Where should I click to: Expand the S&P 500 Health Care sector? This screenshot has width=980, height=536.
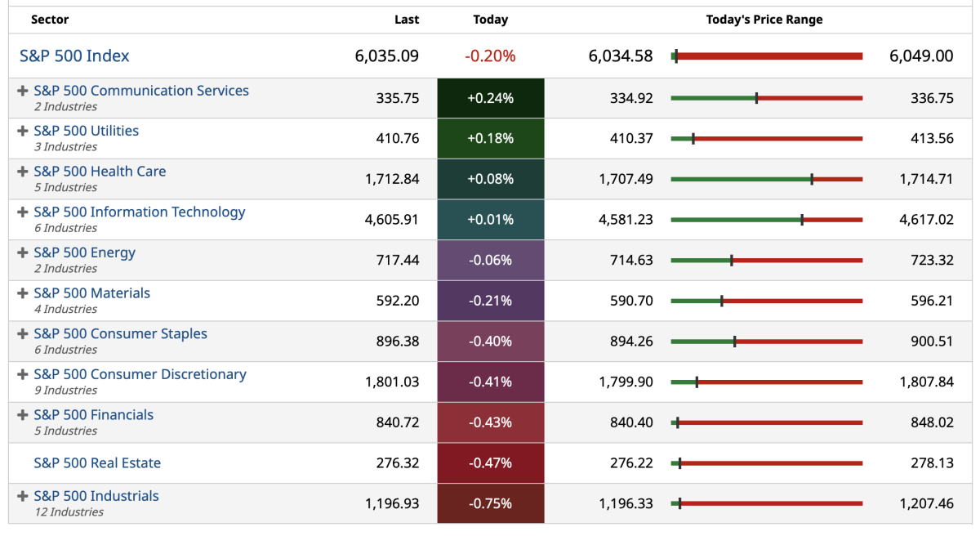click(23, 172)
